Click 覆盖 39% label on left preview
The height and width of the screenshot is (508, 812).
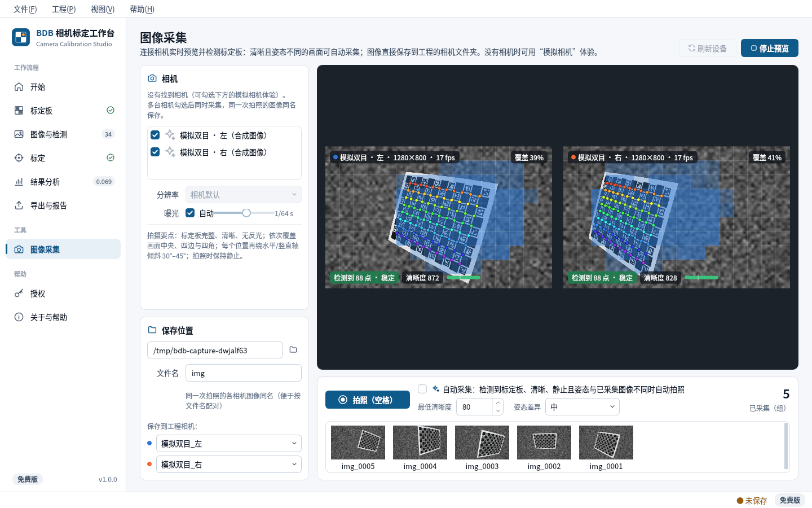tap(529, 157)
